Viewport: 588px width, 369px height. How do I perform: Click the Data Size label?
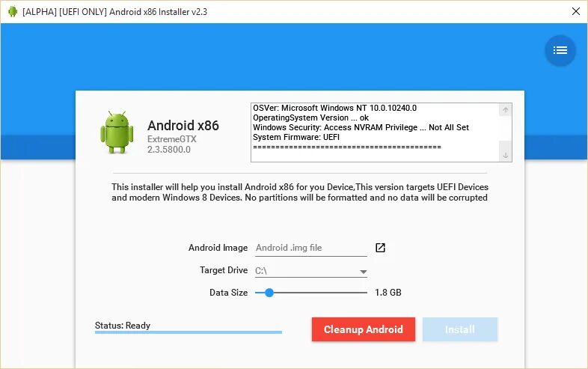pyautogui.click(x=228, y=293)
